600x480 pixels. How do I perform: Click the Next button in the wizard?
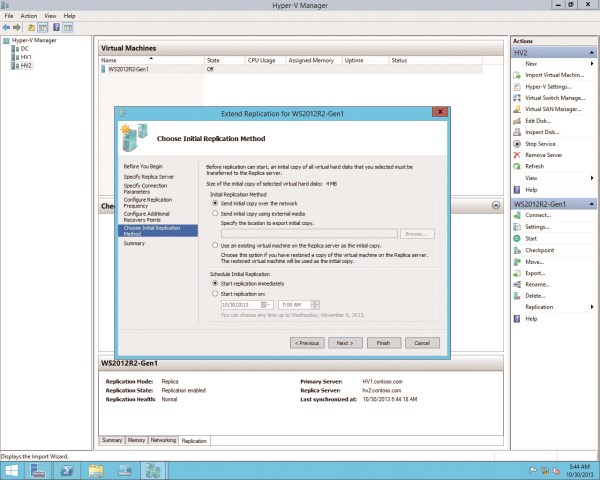345,343
